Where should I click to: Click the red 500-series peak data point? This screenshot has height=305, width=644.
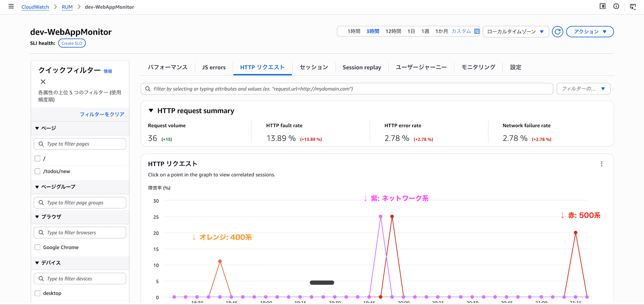click(x=392, y=216)
